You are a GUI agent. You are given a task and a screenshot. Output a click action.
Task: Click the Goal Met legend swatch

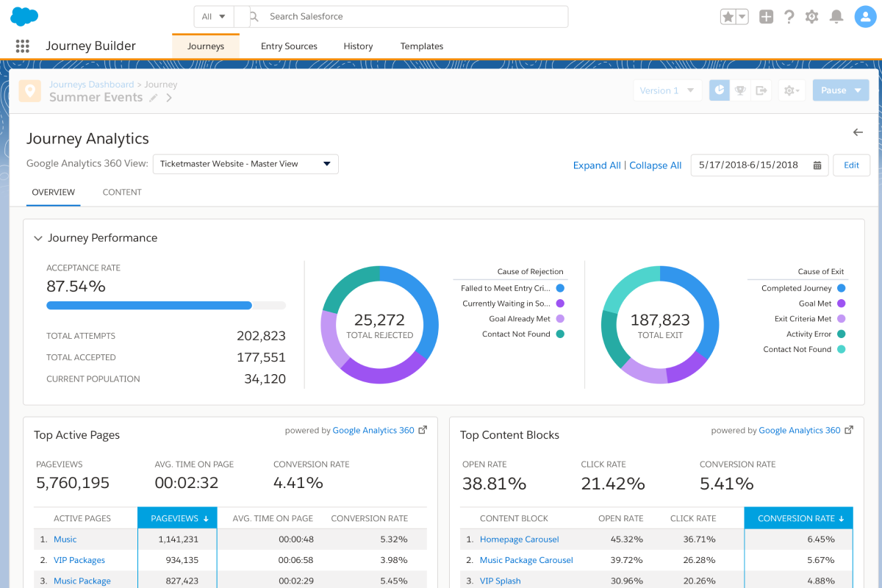point(841,304)
